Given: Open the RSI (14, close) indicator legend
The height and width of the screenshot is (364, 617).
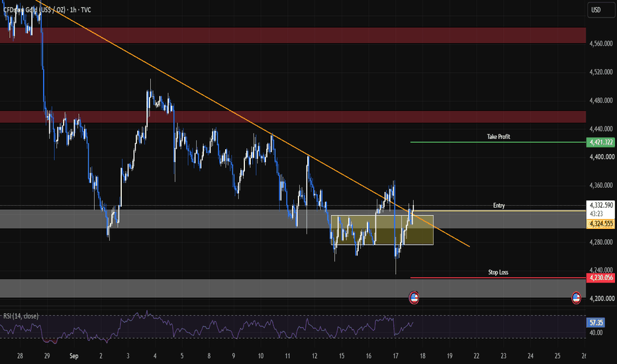Looking at the screenshot, I should pos(21,316).
